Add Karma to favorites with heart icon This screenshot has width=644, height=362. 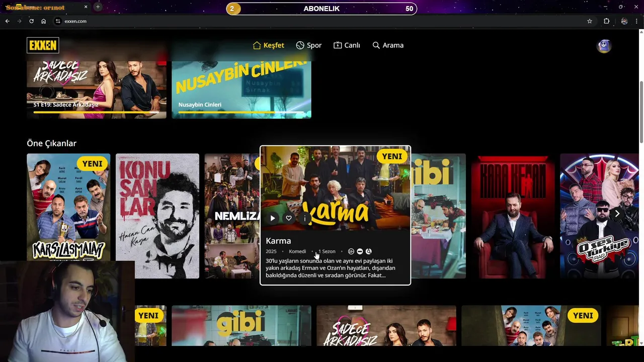(x=289, y=218)
